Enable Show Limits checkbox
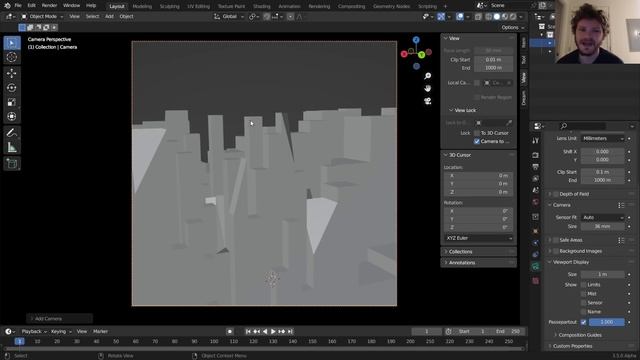The width and height of the screenshot is (640, 360). pos(584,284)
